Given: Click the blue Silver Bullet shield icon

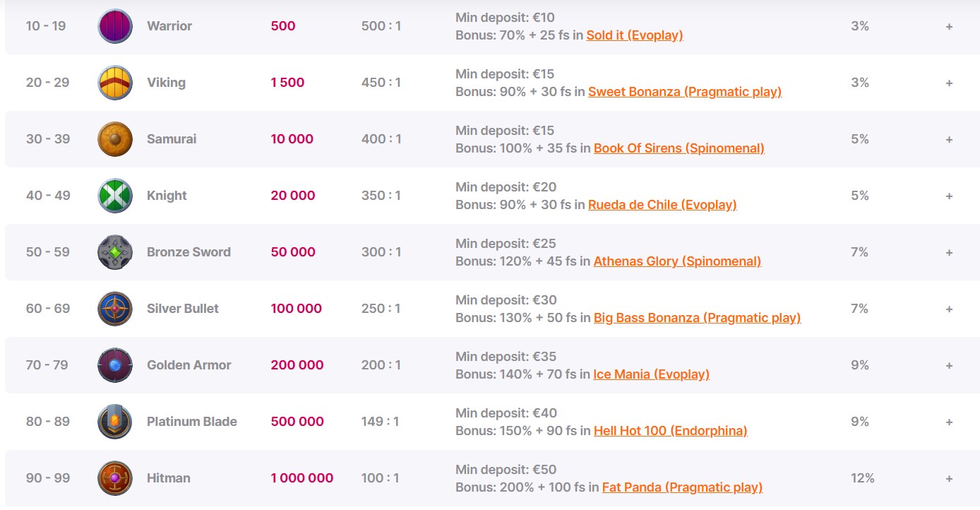Looking at the screenshot, I should click(x=115, y=309).
